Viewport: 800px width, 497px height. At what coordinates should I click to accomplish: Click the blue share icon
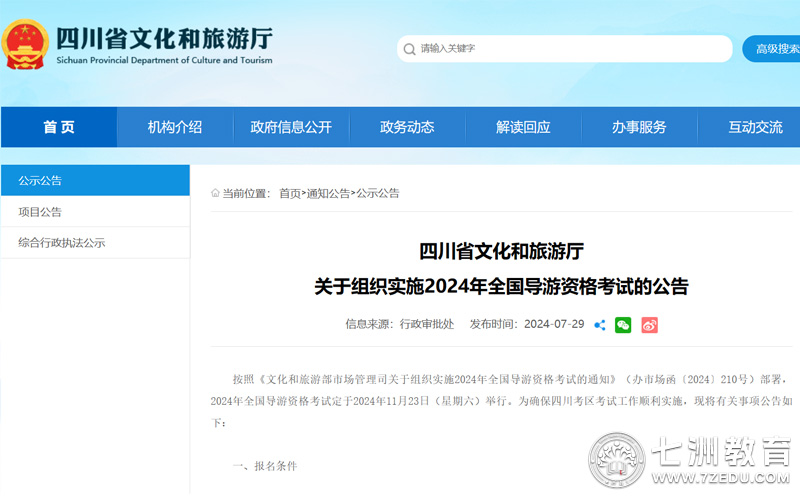[x=600, y=325]
